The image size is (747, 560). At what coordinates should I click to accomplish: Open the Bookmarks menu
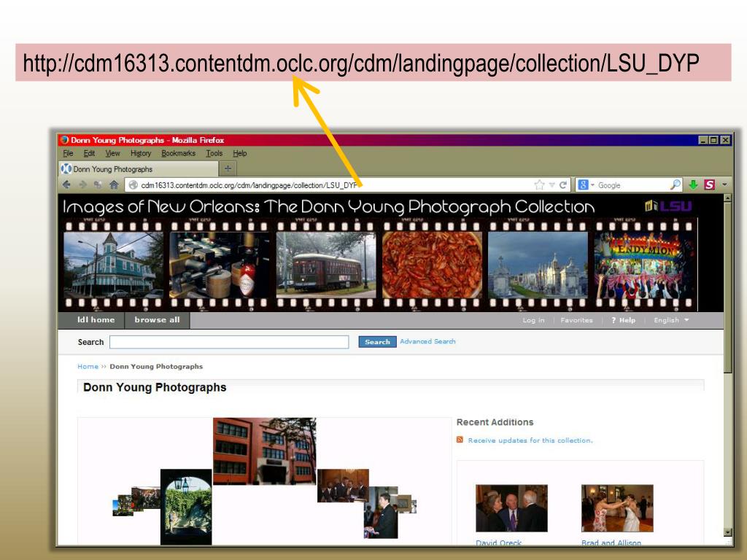point(178,153)
